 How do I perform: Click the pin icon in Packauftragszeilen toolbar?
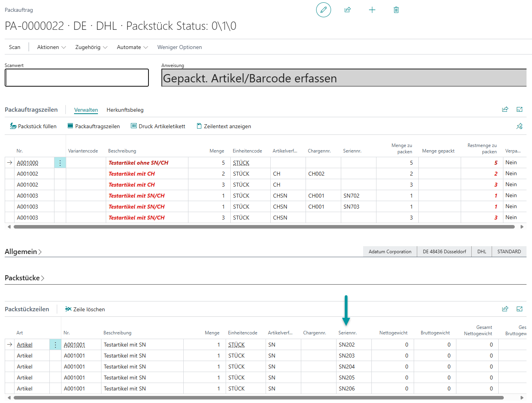pos(519,126)
